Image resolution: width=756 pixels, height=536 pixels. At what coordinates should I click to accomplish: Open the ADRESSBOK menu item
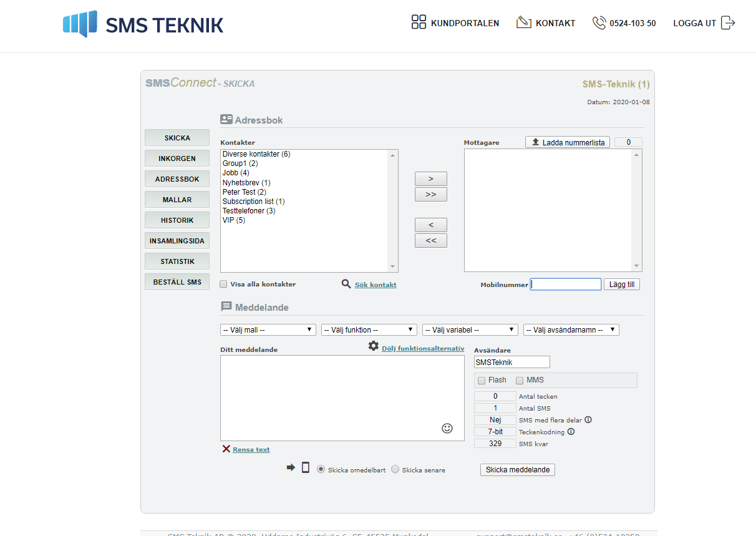point(177,179)
